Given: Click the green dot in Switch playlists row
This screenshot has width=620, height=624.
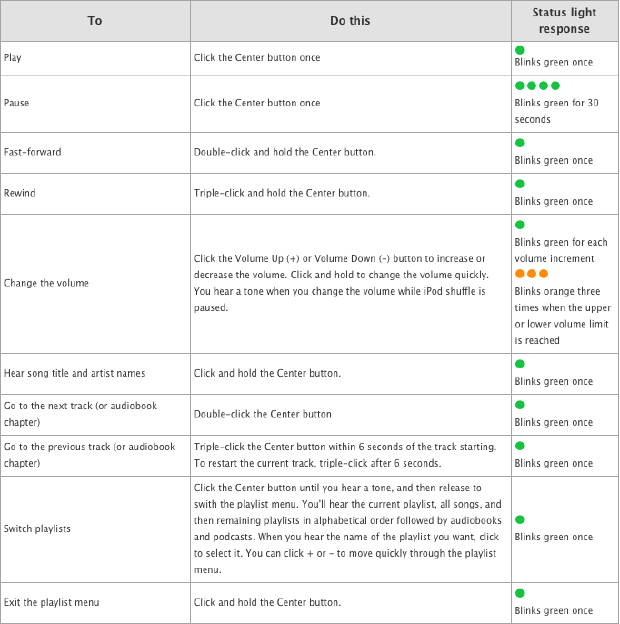Looking at the screenshot, I should (519, 520).
